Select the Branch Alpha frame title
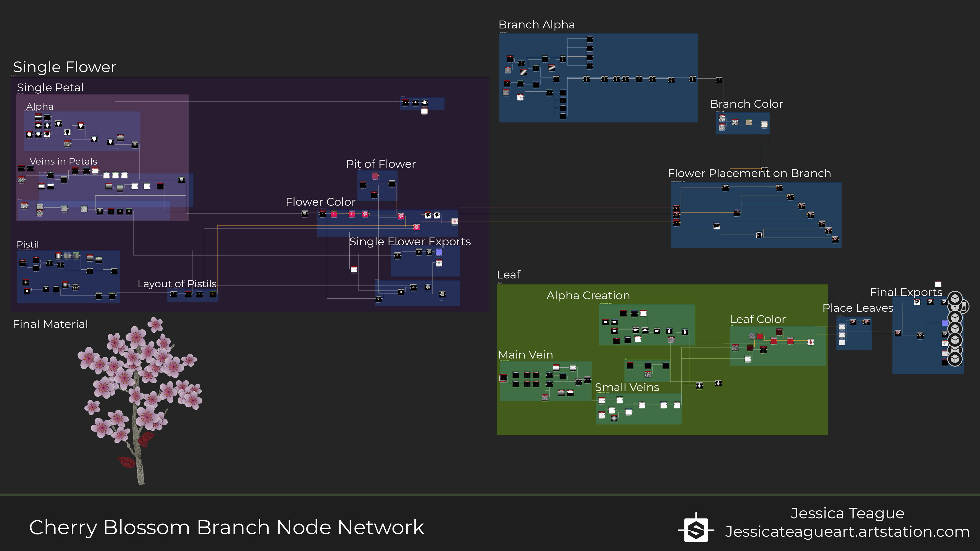The width and height of the screenshot is (980, 551). pos(536,25)
